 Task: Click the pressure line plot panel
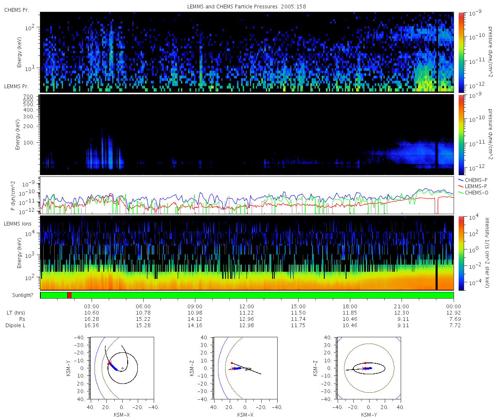247,195
